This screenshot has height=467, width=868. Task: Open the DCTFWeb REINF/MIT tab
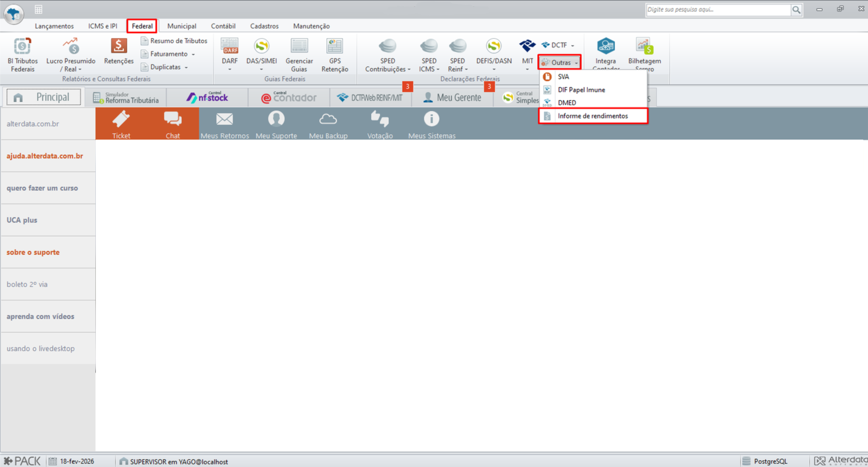pos(371,97)
